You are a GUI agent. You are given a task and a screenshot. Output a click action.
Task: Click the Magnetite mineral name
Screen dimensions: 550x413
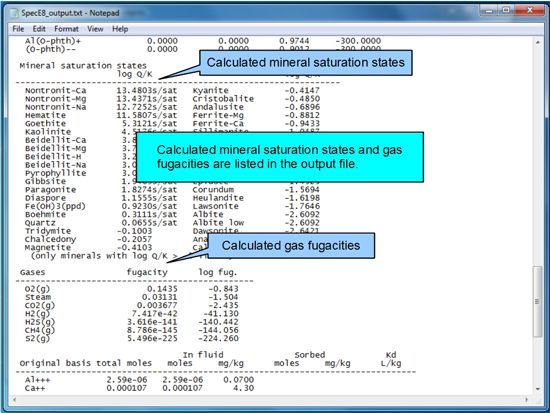[x=48, y=248]
